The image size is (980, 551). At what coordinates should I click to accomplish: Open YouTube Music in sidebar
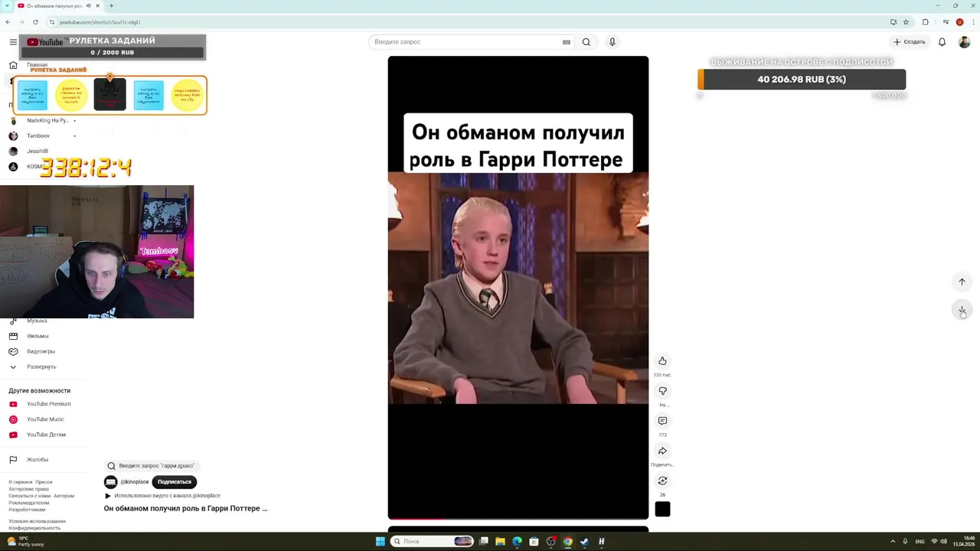[44, 419]
